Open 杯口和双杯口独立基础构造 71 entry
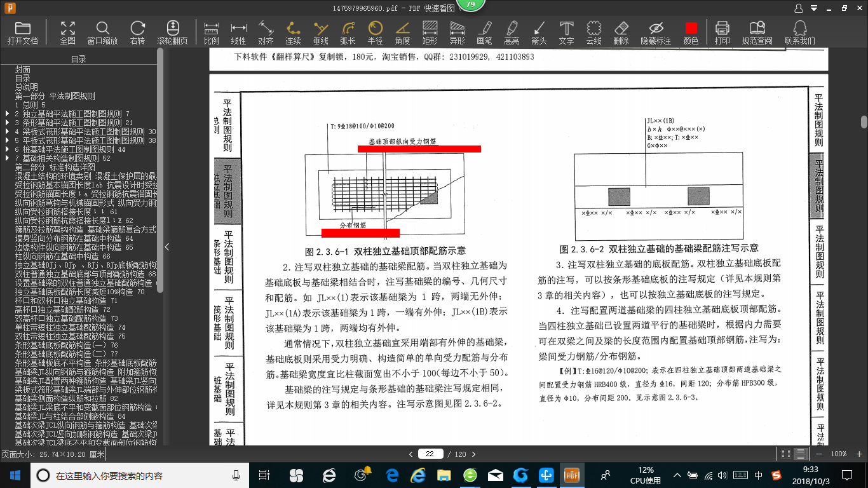Screen dimensions: 868x488 (x=66, y=301)
